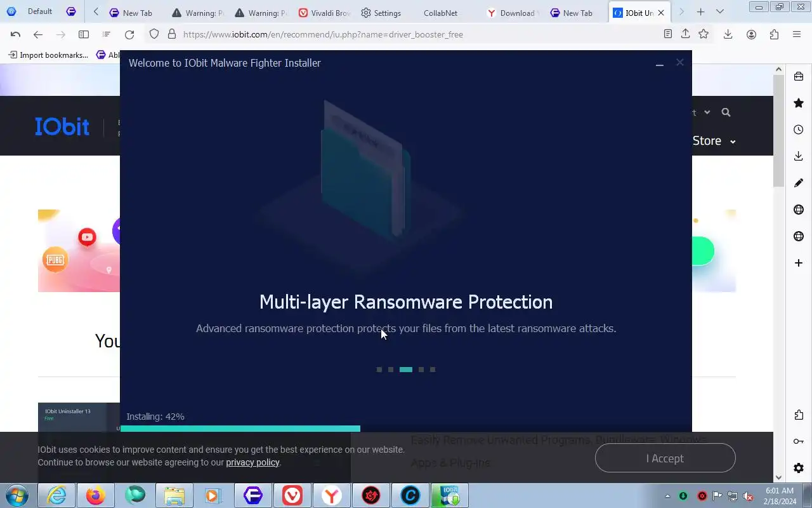The image size is (812, 508).
Task: Open the privacy policy link
Action: coord(252,462)
